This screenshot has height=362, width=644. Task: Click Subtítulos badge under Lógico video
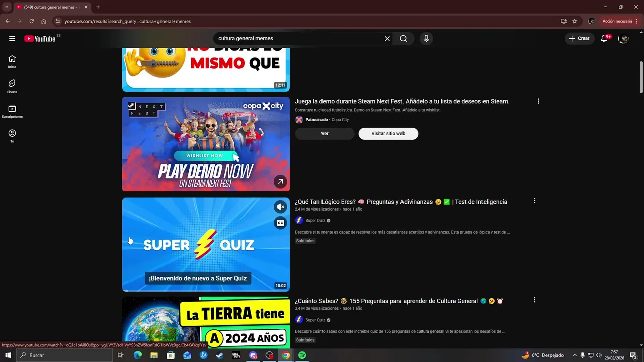click(305, 241)
